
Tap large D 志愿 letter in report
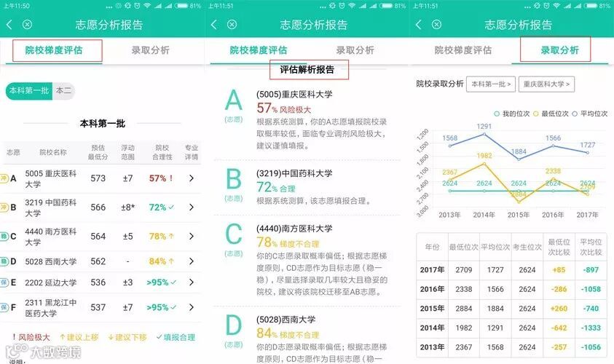[234, 325]
